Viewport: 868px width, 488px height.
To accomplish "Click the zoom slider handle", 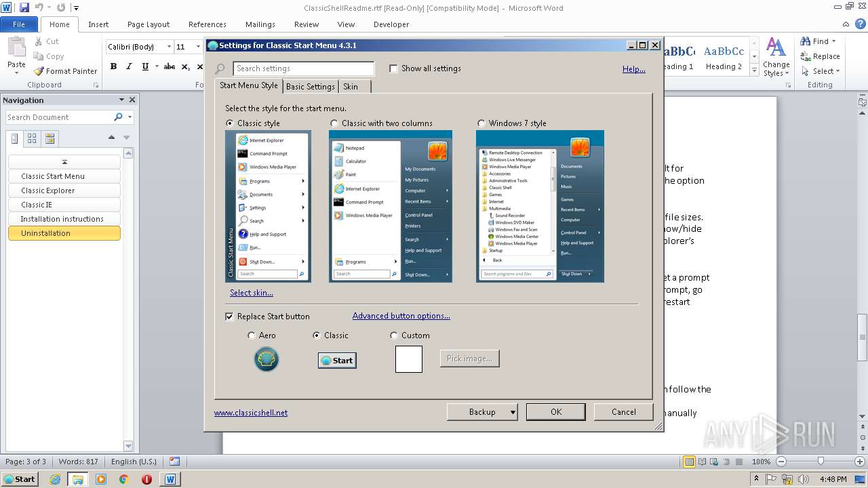I will tap(821, 462).
